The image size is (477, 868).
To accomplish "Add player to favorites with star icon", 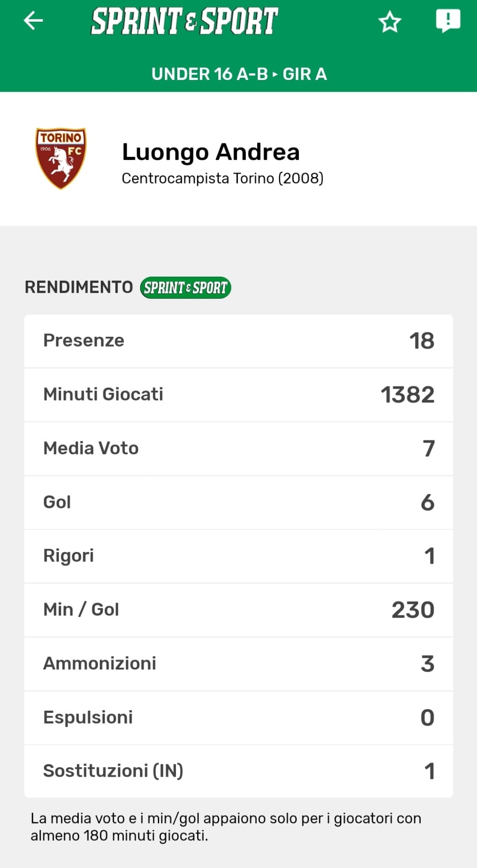I will coord(389,22).
